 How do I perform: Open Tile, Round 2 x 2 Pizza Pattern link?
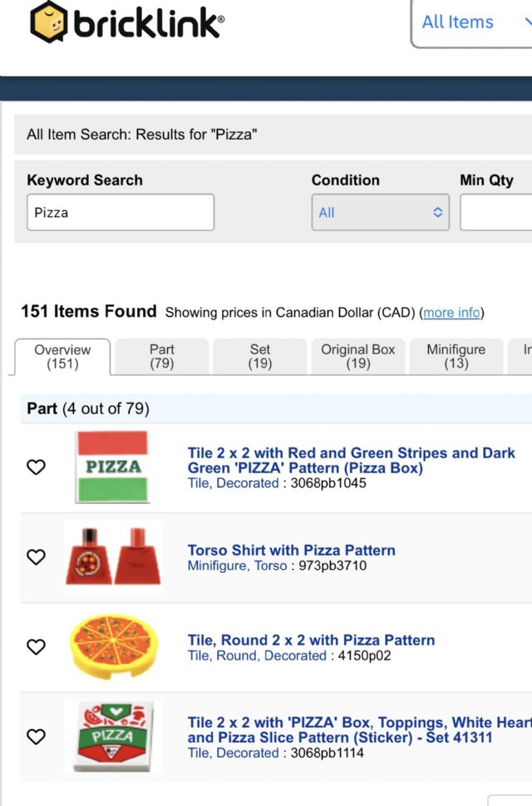click(311, 640)
